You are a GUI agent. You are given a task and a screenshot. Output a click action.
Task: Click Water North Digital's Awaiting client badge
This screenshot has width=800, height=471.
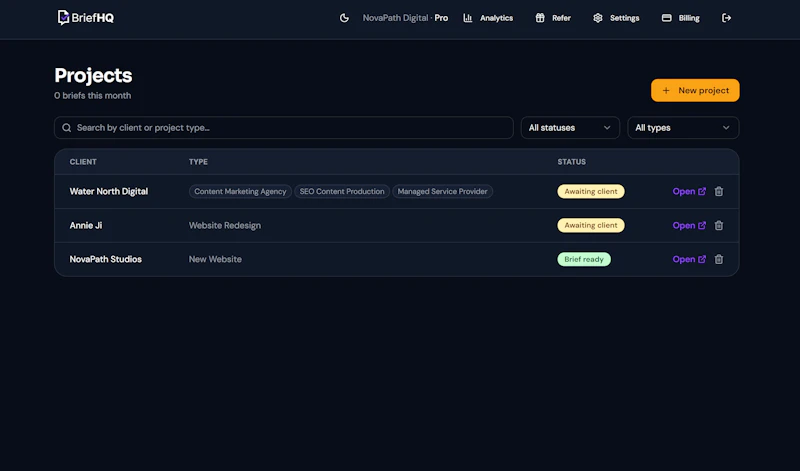(x=591, y=191)
